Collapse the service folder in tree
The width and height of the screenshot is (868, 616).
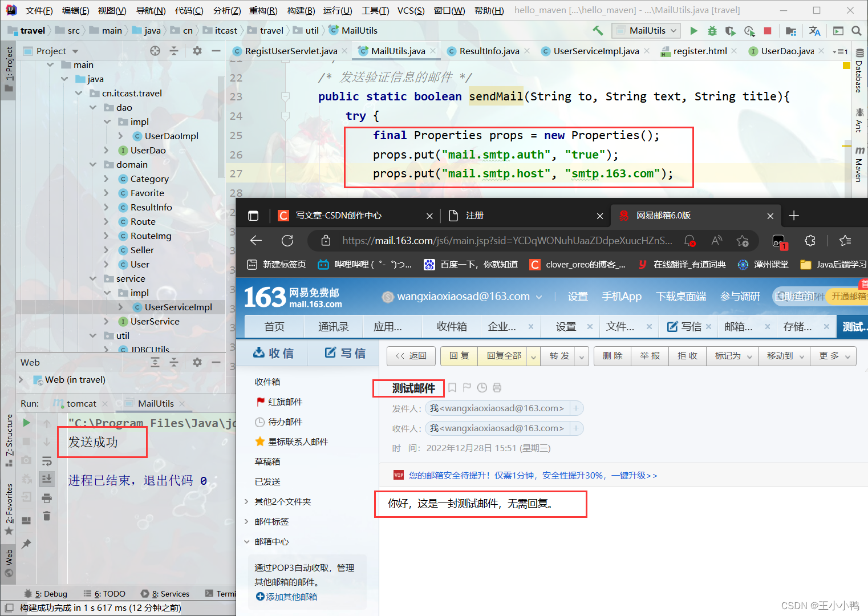pyautogui.click(x=93, y=278)
